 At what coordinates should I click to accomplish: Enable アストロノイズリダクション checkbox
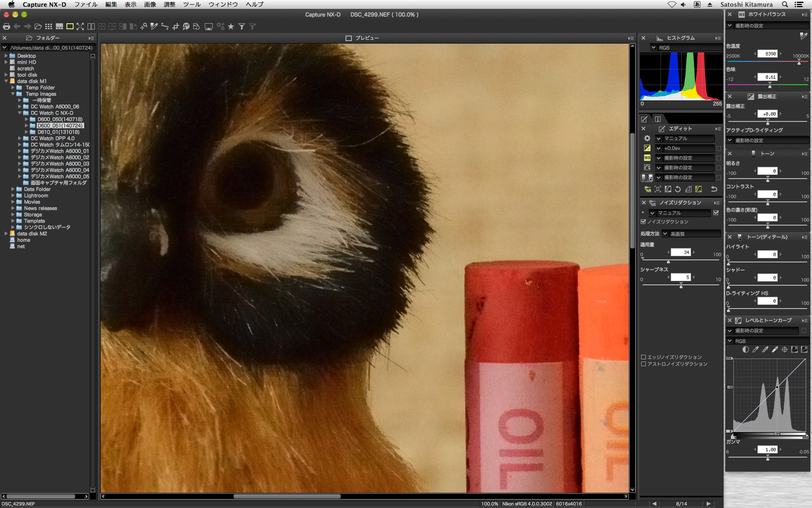(x=643, y=364)
